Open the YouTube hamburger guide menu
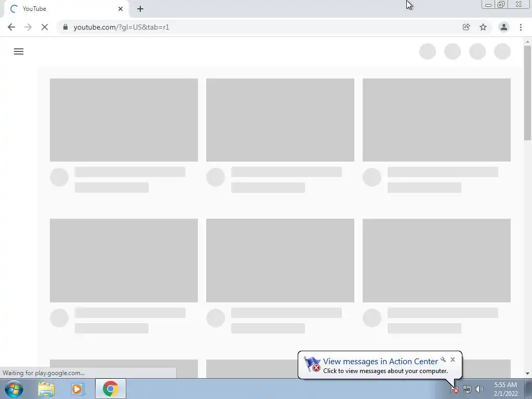532x399 pixels. pos(19,51)
